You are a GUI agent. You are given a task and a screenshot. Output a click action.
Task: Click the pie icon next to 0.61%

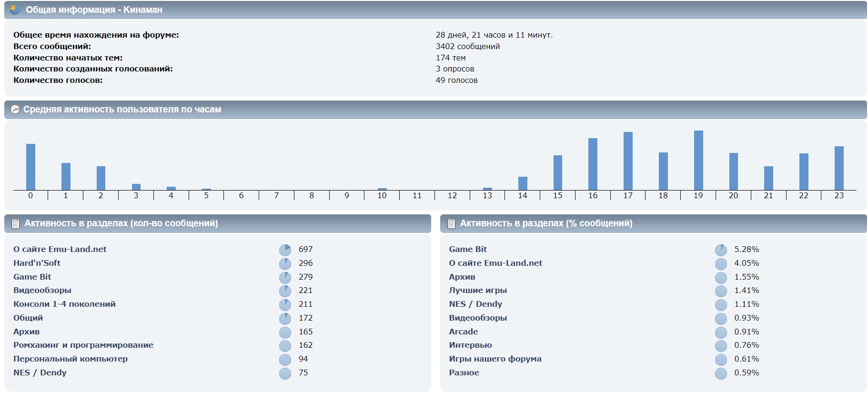pyautogui.click(x=721, y=360)
